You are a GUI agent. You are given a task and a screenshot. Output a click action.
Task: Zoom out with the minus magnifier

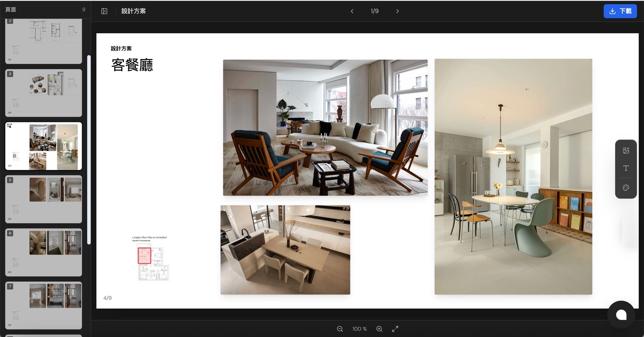point(340,329)
